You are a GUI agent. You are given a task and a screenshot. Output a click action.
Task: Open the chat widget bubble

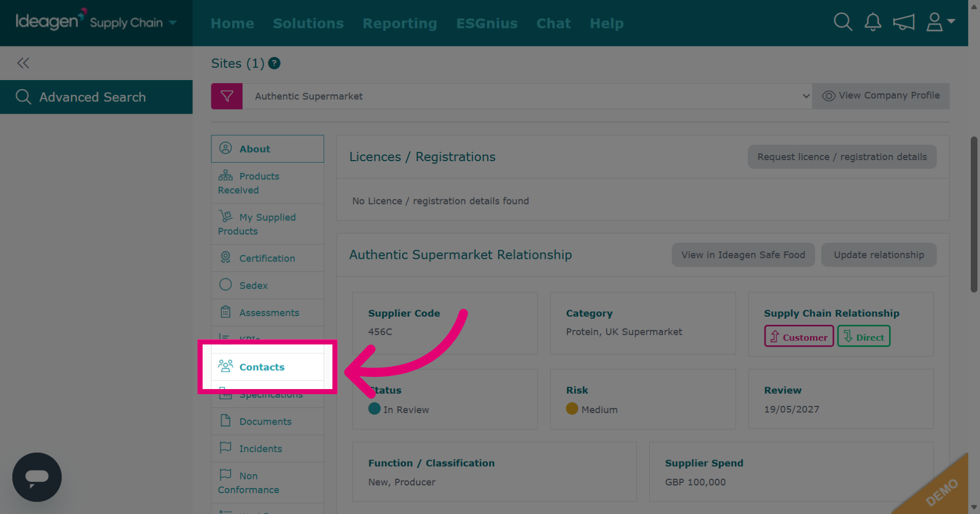(37, 477)
